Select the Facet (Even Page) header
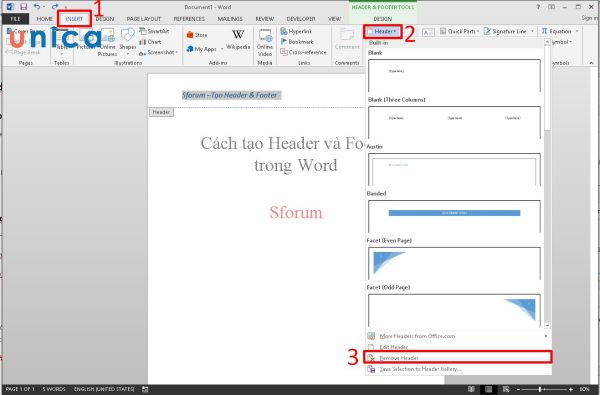600x395 pixels. tap(454, 263)
